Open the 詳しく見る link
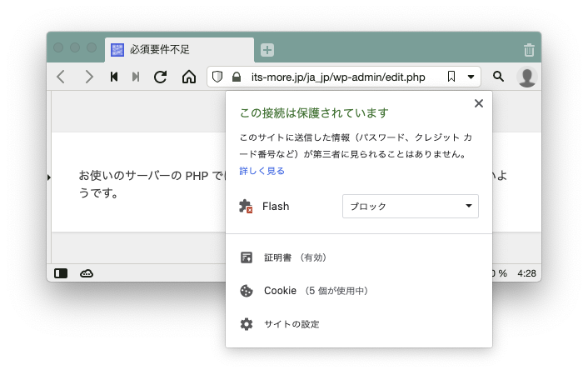The image size is (588, 370). pyautogui.click(x=262, y=171)
